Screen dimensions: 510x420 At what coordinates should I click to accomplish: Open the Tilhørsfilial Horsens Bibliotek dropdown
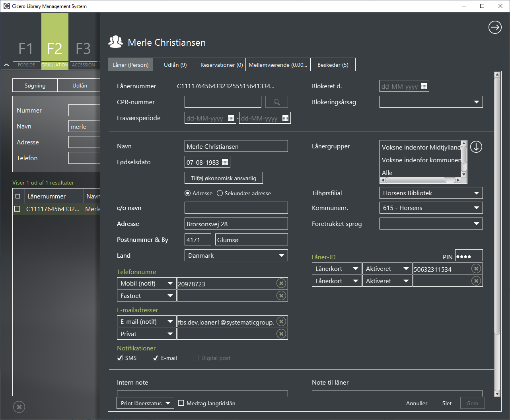pyautogui.click(x=431, y=193)
